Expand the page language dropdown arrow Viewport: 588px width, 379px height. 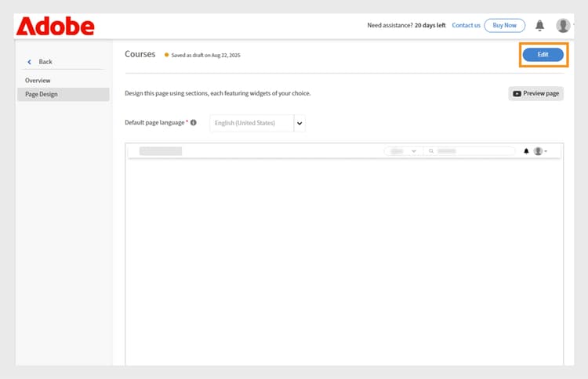pyautogui.click(x=299, y=123)
